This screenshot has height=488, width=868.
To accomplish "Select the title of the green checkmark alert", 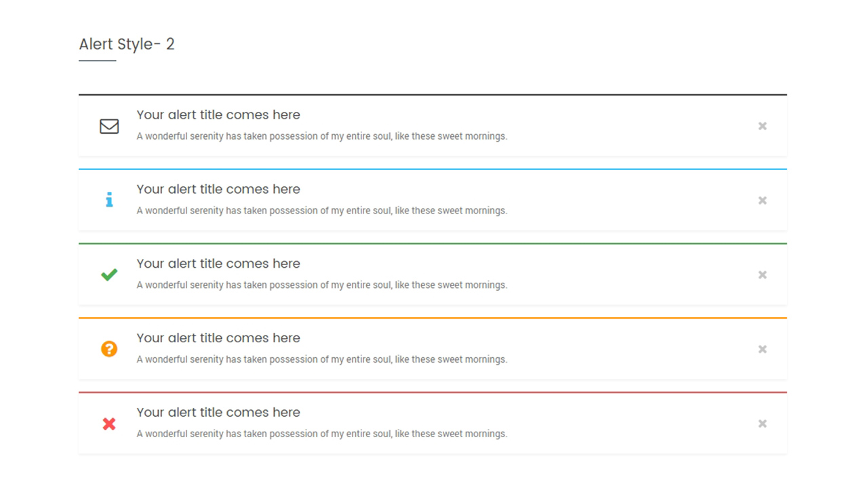I will [x=218, y=264].
